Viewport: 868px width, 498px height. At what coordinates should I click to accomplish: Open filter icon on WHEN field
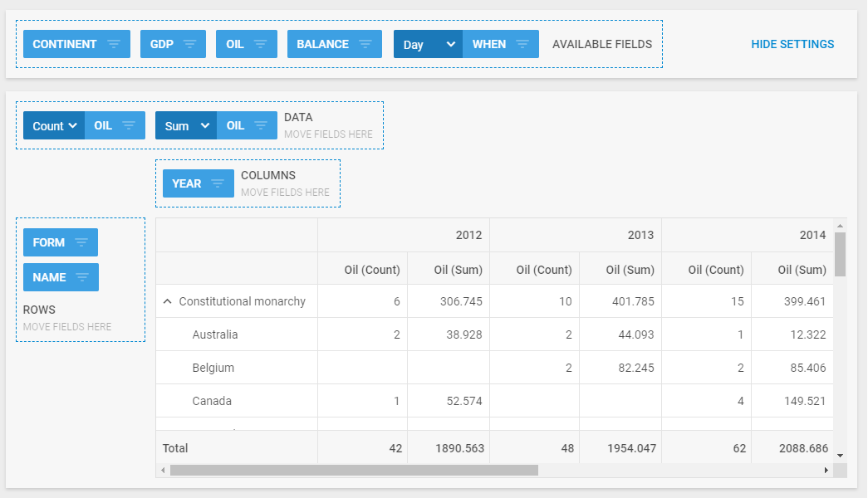(x=522, y=44)
